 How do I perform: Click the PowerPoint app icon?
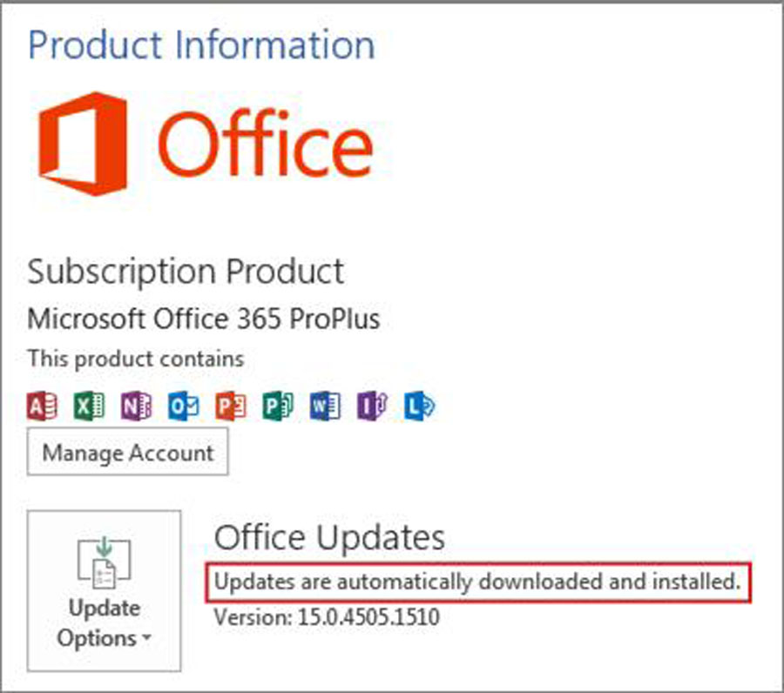point(231,406)
